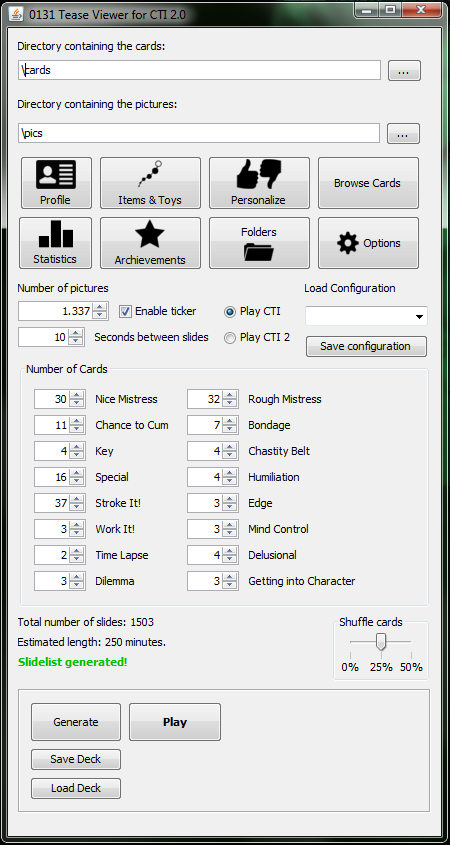Maximize the Tease Viewer window

tap(390, 9)
